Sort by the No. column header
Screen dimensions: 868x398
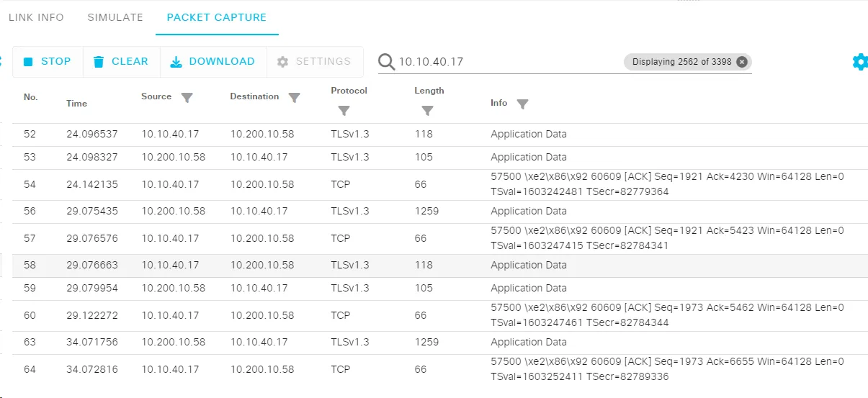[30, 97]
